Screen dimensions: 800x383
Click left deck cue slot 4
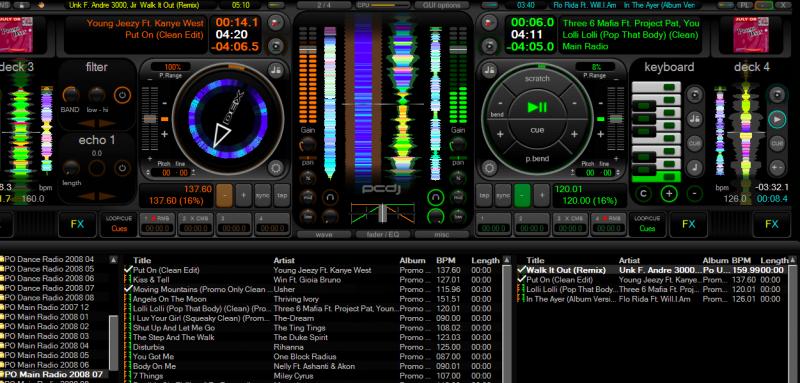272,223
